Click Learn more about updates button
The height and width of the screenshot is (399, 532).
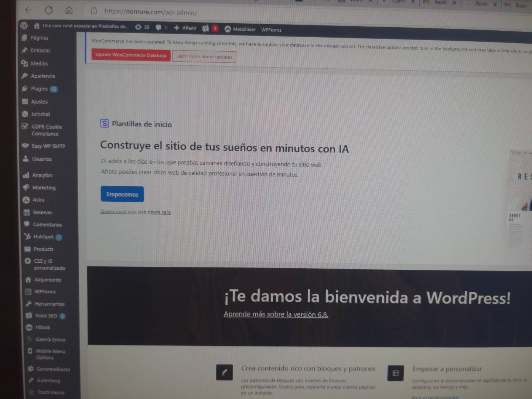click(x=204, y=57)
